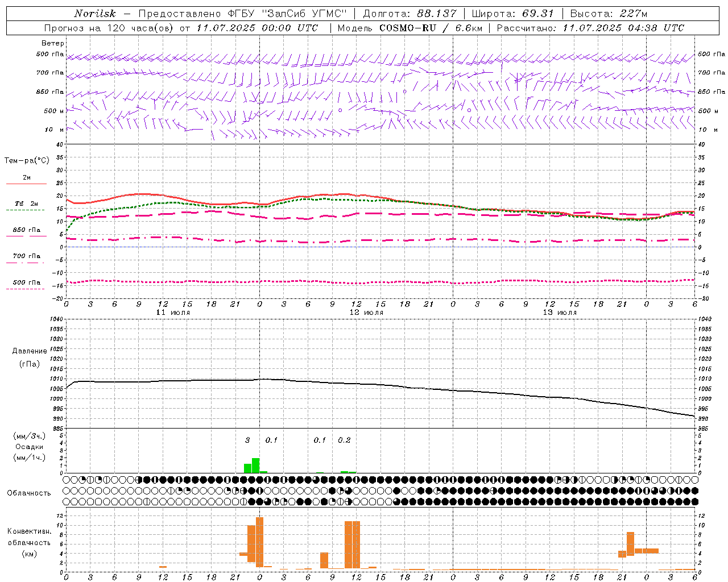Select the date label 11 июля
728x582 pixels.
click(x=173, y=312)
